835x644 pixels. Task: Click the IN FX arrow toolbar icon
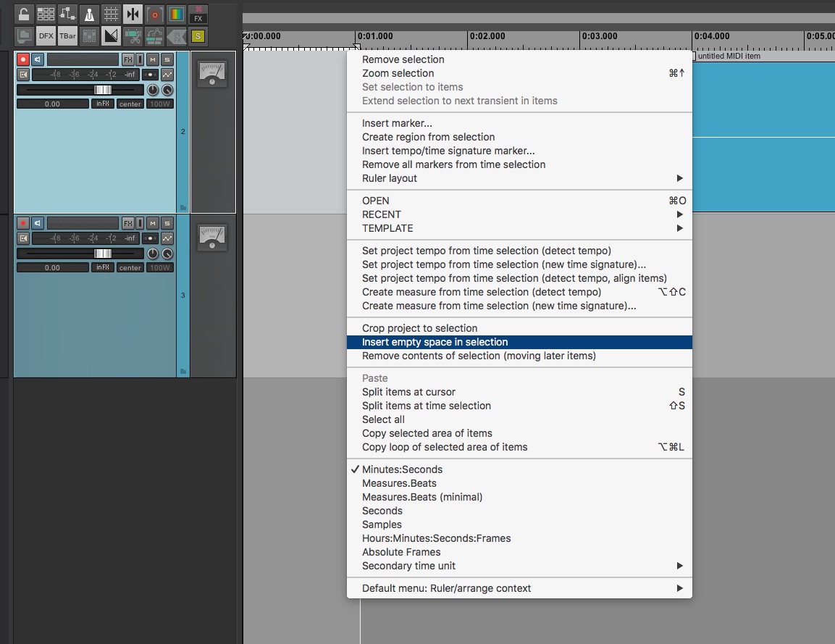177,35
